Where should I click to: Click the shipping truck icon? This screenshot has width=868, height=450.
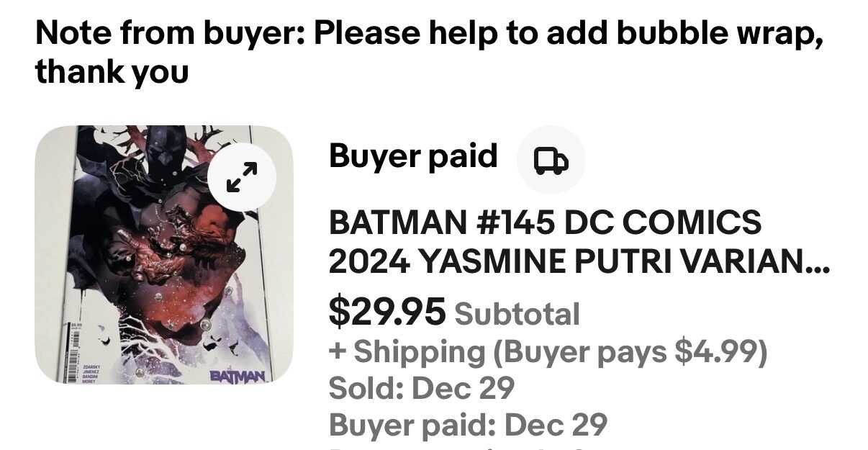551,160
